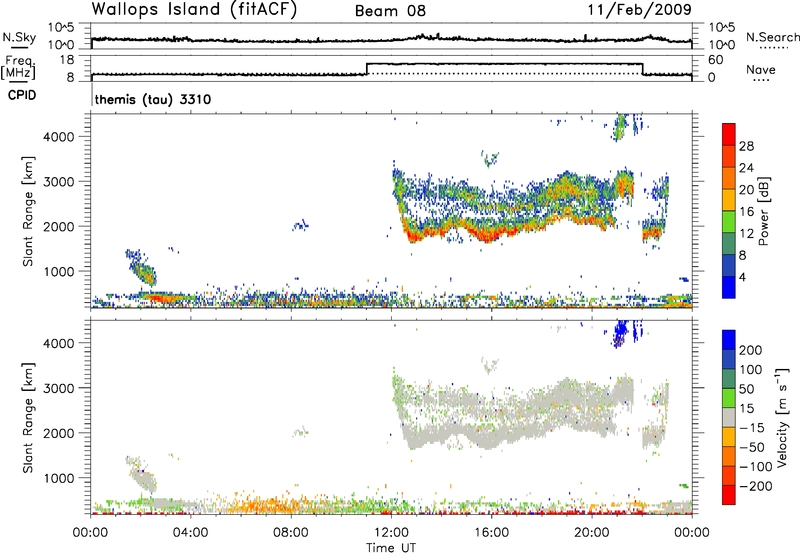Click 'themis (tau) 3310' text
This screenshot has height=554, width=800.
pyautogui.click(x=153, y=99)
